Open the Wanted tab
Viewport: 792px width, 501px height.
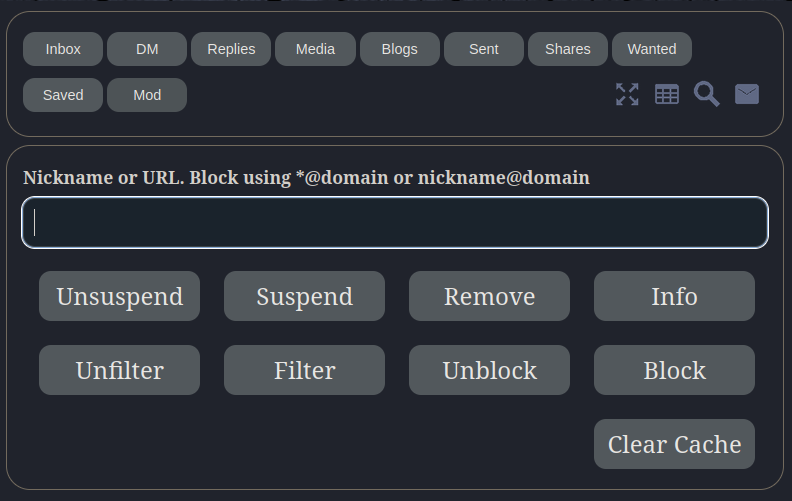[x=652, y=49]
